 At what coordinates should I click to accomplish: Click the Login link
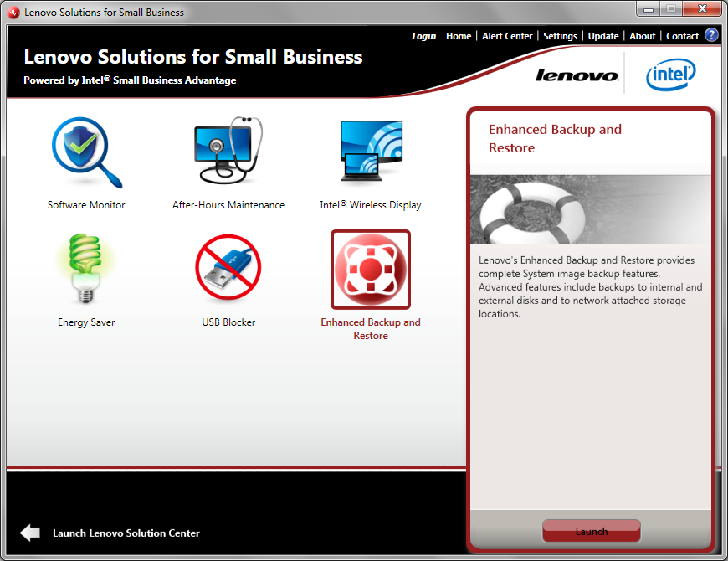(423, 36)
